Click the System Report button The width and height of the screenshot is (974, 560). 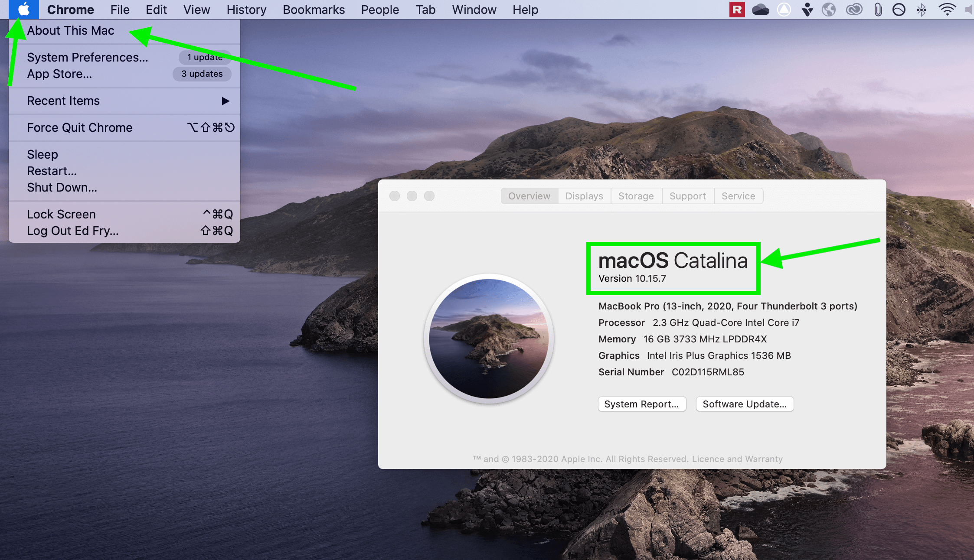click(641, 404)
